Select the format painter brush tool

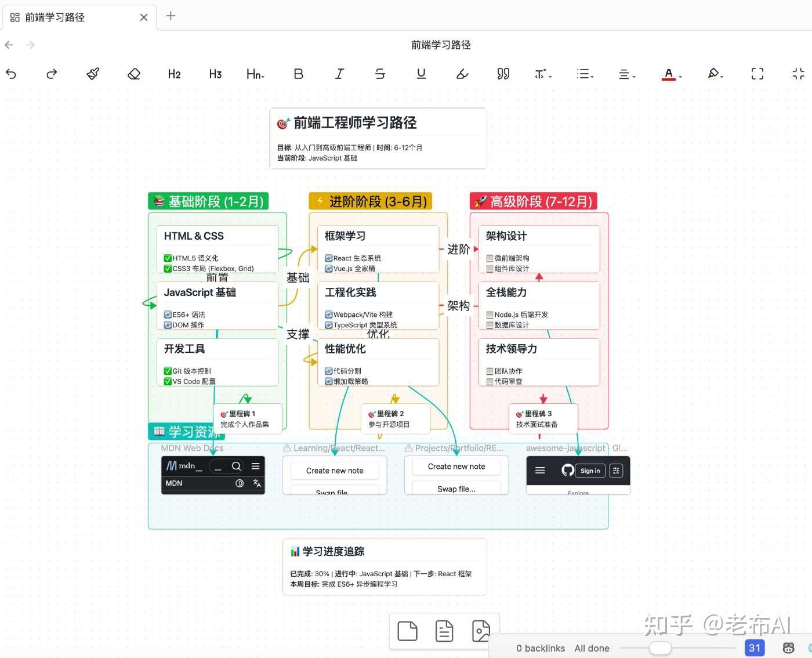[x=93, y=74]
